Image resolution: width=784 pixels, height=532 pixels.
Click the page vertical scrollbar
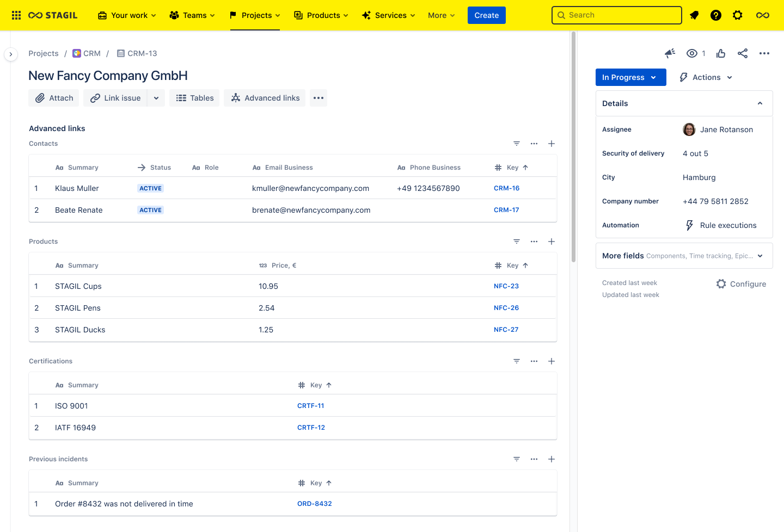(x=573, y=147)
